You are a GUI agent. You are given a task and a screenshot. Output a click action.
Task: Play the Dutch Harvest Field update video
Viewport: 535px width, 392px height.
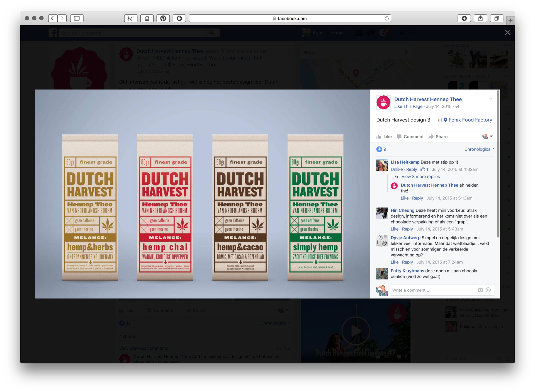[356, 331]
